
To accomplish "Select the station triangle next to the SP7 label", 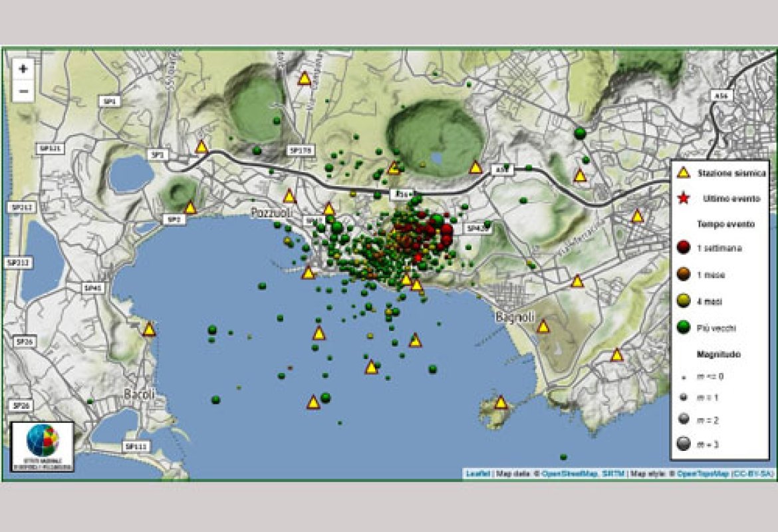I will coord(191,207).
